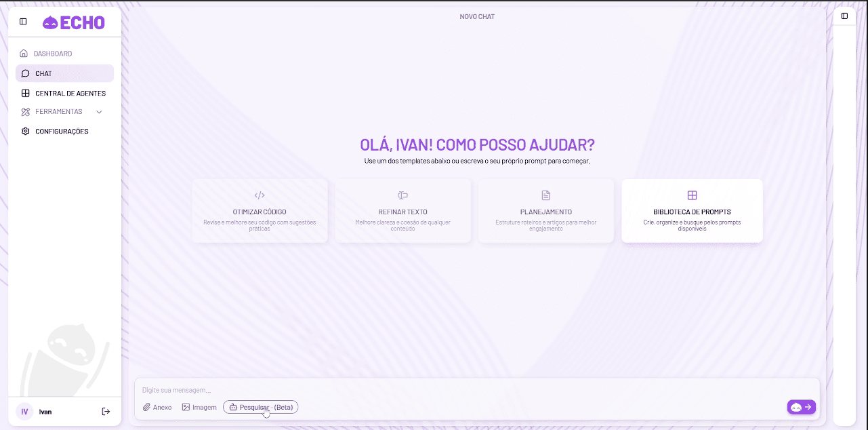Open Central de Agentes via its grid icon
Screen dimensions: 868x430
click(25, 93)
